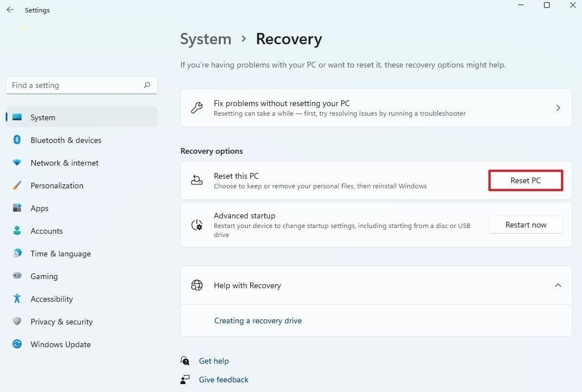Image resolution: width=582 pixels, height=392 pixels.
Task: Click the Personalization paintbrush icon
Action: coord(17,186)
